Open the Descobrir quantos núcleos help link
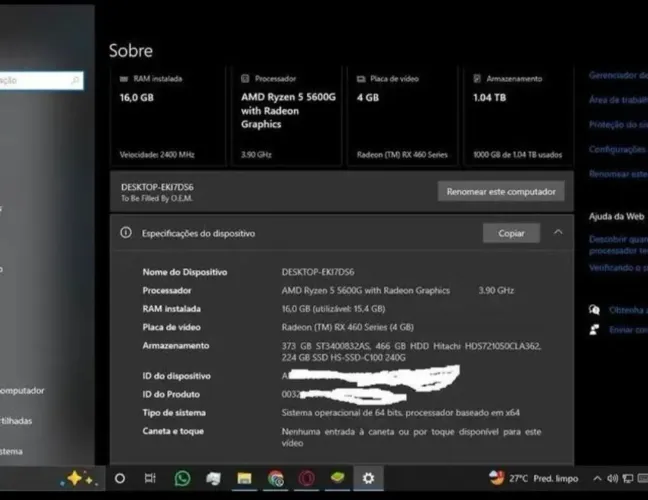The width and height of the screenshot is (648, 500). 618,245
